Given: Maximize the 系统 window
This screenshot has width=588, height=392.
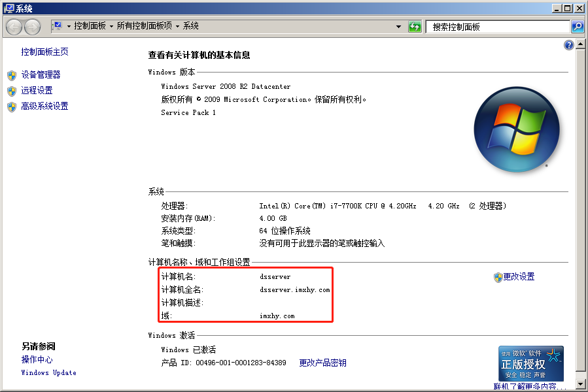Looking at the screenshot, I should point(568,8).
